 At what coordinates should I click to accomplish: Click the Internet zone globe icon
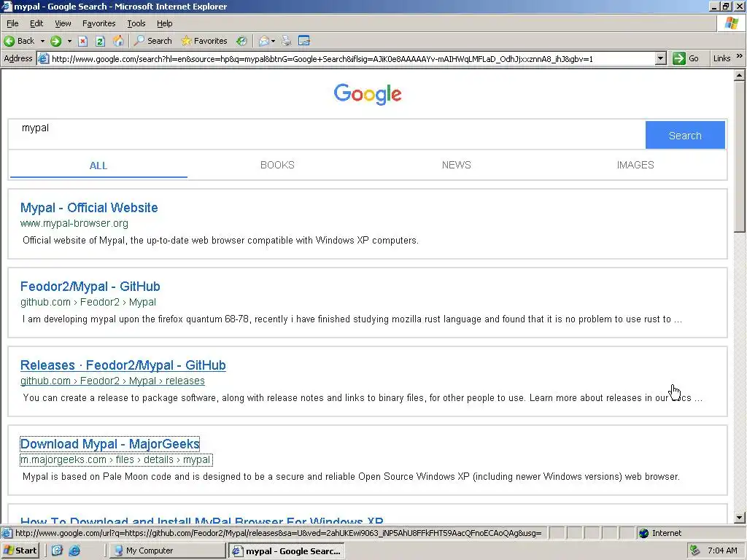click(643, 533)
